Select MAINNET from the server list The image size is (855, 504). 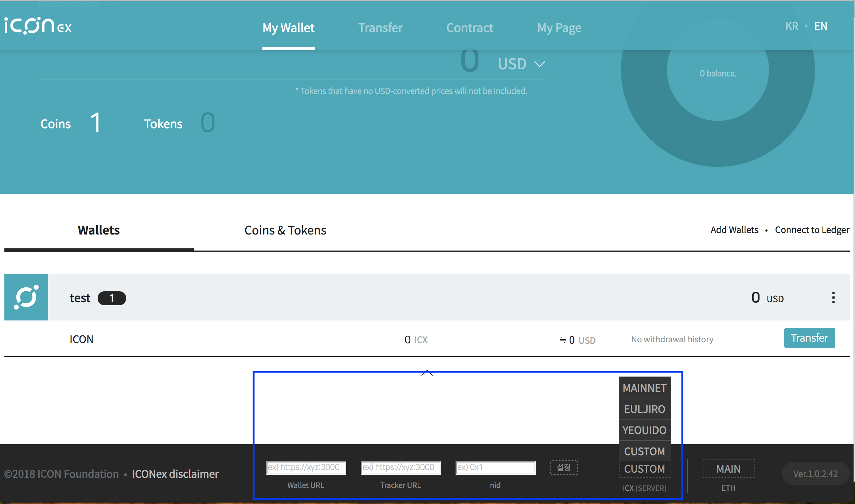(x=644, y=388)
